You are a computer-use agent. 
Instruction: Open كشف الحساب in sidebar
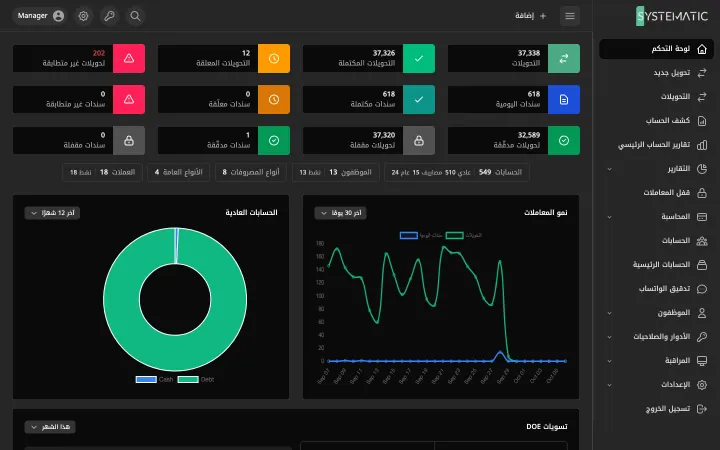pyautogui.click(x=657, y=121)
